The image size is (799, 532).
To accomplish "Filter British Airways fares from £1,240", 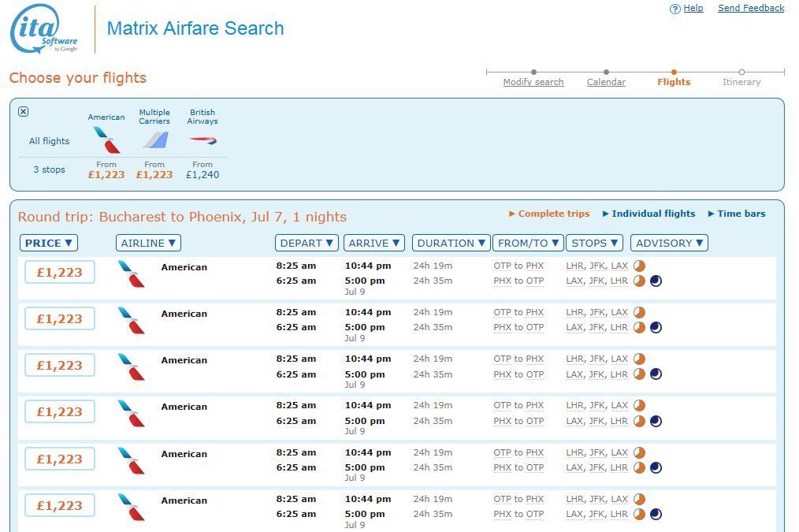I will (x=203, y=175).
